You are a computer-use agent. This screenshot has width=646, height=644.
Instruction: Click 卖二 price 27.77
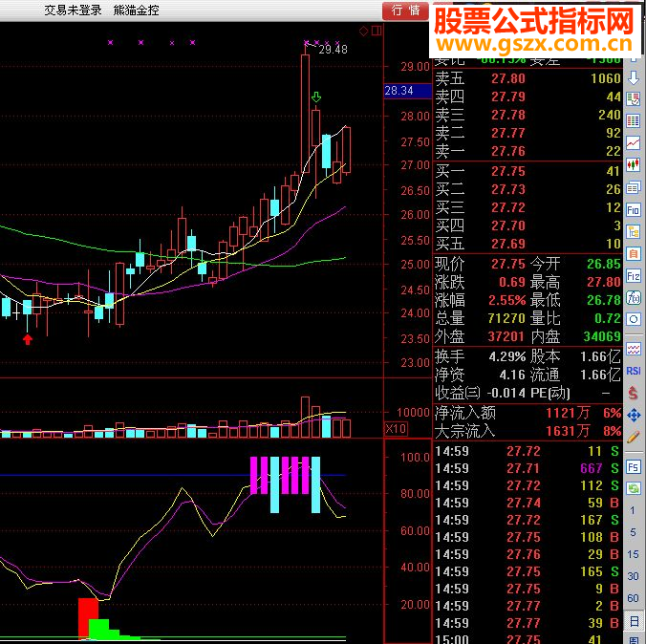click(x=508, y=133)
